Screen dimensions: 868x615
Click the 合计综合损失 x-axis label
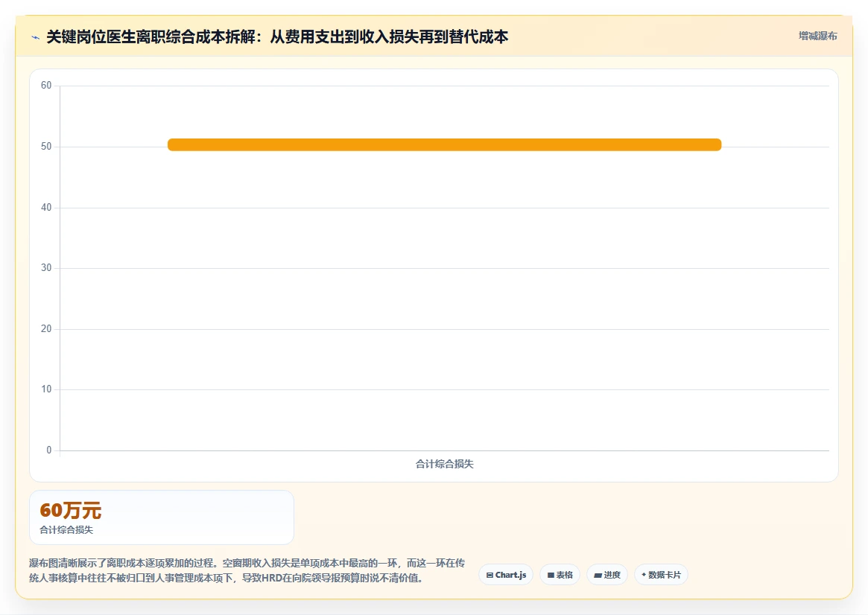coord(445,464)
